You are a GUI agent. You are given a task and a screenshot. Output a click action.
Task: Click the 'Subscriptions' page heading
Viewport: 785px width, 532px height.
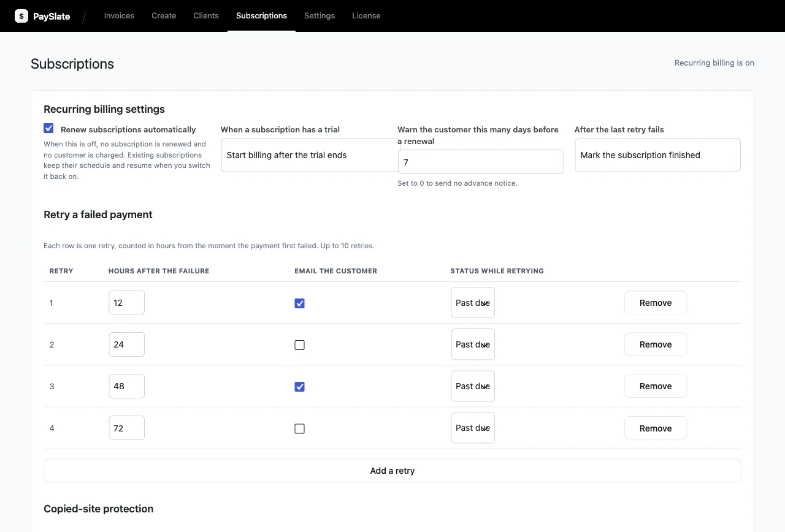(72, 64)
